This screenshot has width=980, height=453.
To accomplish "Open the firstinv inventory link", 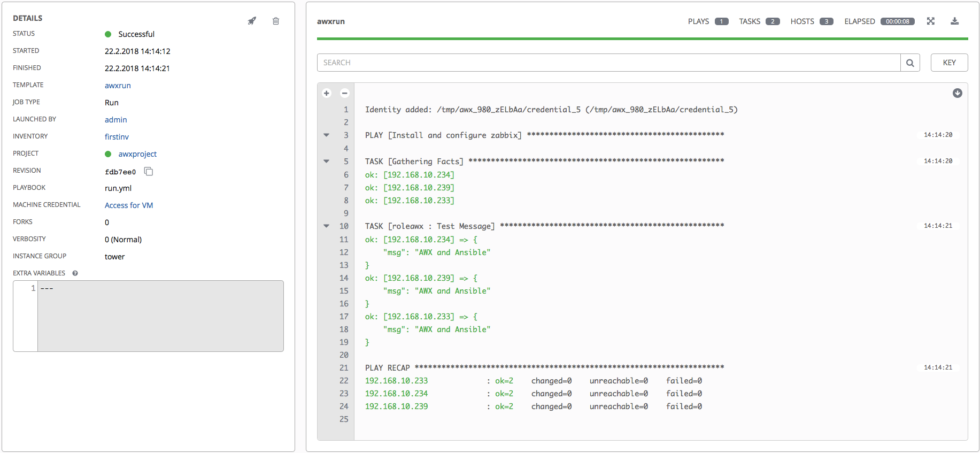I will pos(117,137).
